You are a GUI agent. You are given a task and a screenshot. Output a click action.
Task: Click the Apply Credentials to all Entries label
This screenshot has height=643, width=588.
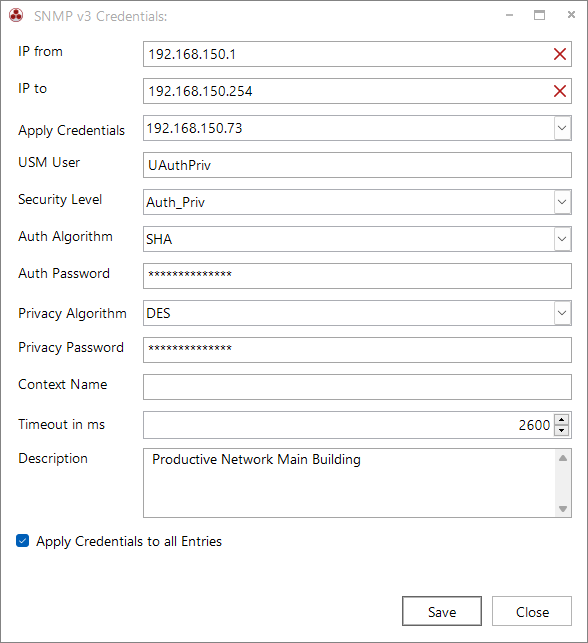(x=129, y=541)
